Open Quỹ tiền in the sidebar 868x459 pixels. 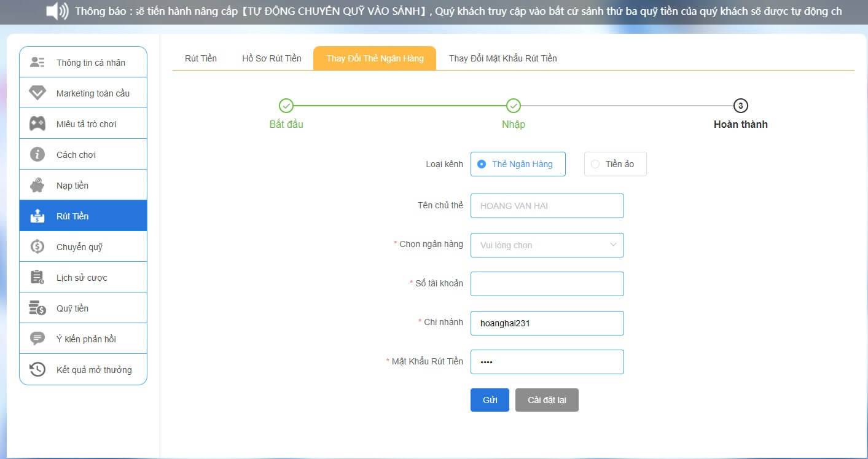[x=84, y=308]
